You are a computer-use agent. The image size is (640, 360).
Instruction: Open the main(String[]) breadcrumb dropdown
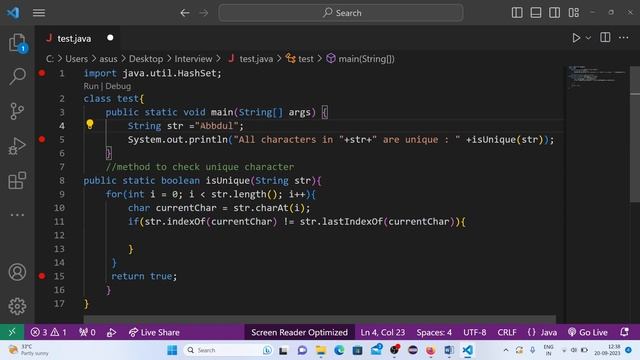pos(360,59)
